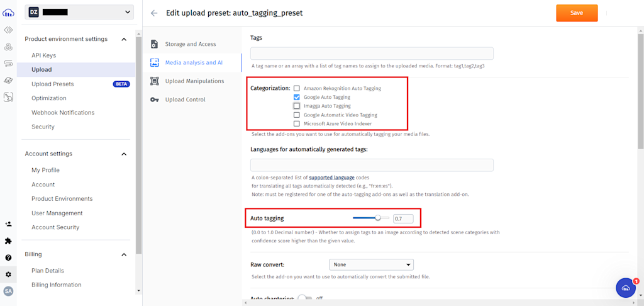Click the Auto tagging slider handle
The height and width of the screenshot is (306, 644).
pyautogui.click(x=378, y=218)
